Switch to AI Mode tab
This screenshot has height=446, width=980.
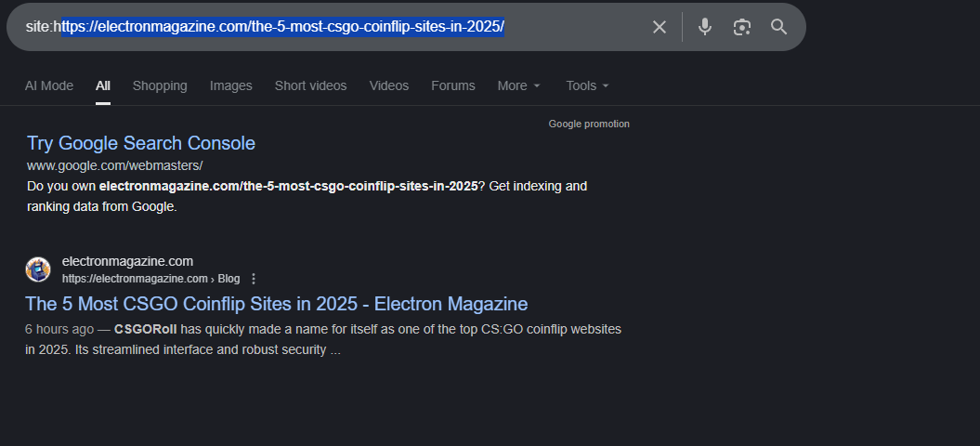click(x=49, y=85)
